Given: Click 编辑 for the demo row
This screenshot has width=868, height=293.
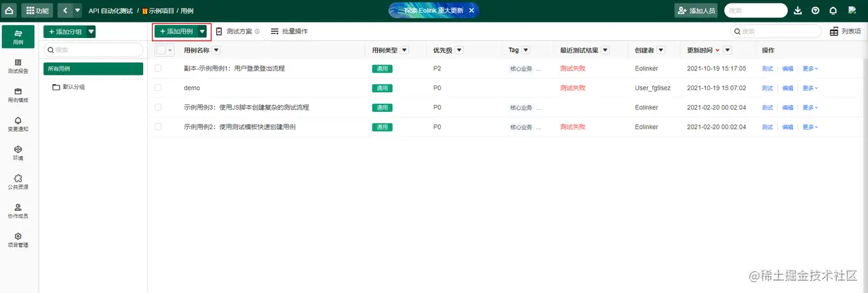Looking at the screenshot, I should (787, 88).
